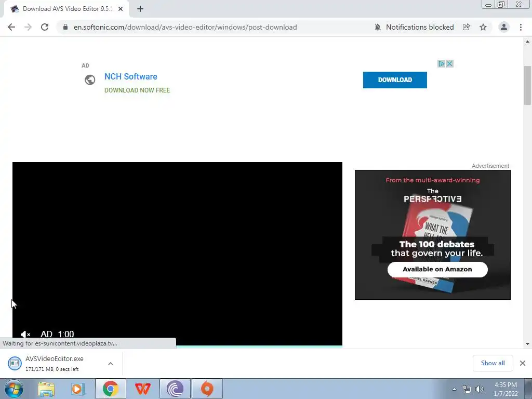The image size is (532, 399).
Task: Open WPS Office from taskbar
Action: [142, 389]
